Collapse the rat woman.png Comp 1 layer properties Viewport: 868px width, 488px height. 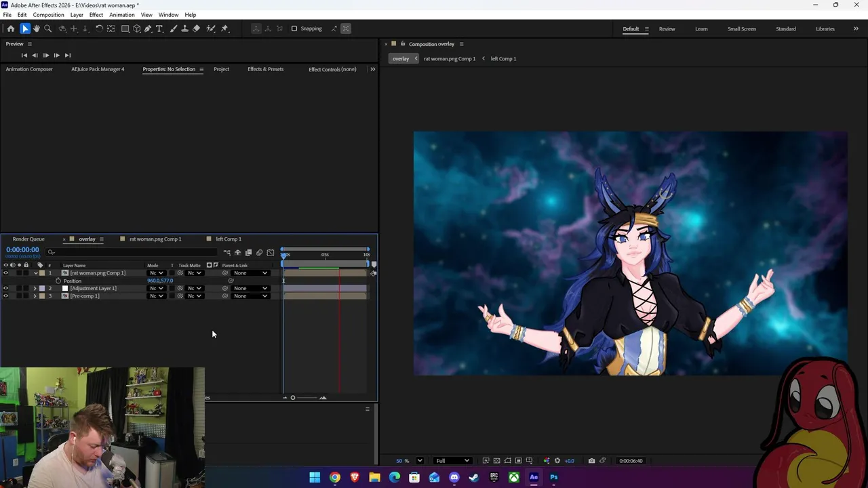coord(35,273)
